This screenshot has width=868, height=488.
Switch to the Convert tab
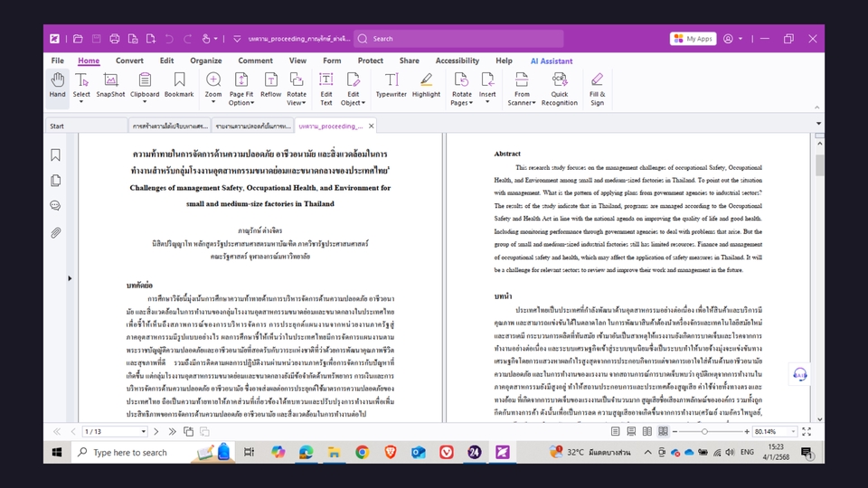coord(129,61)
